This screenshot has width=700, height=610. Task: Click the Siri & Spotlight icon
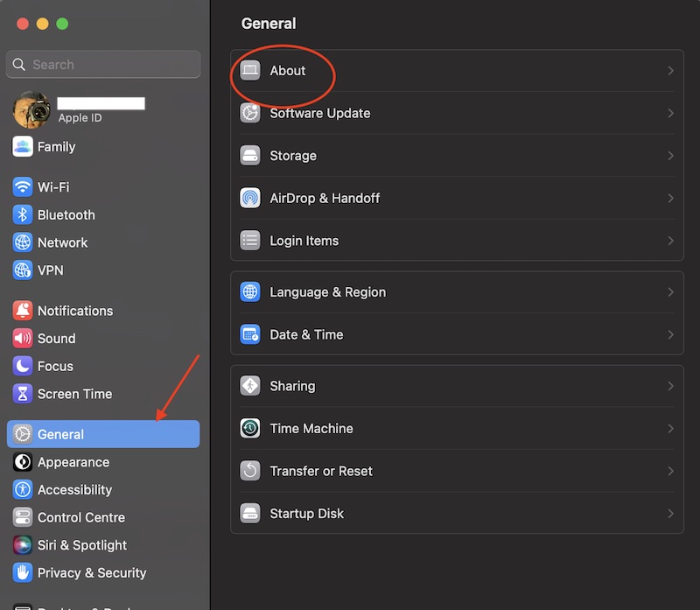(x=23, y=545)
